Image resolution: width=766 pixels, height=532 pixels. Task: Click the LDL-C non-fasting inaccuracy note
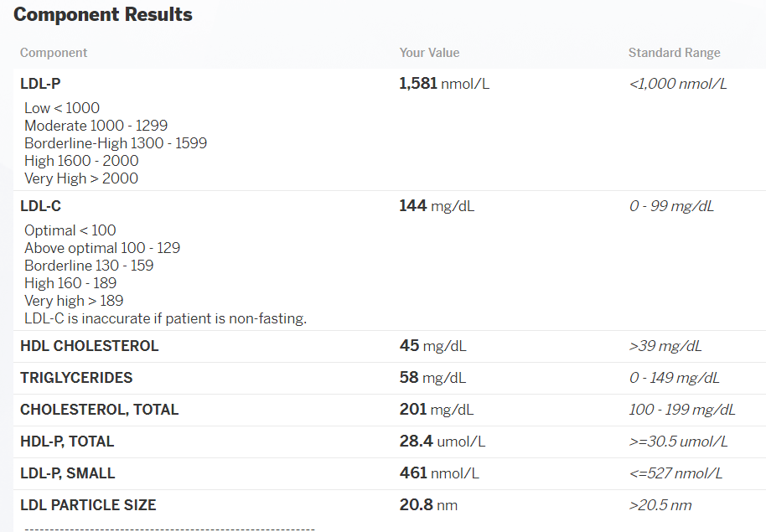166,318
